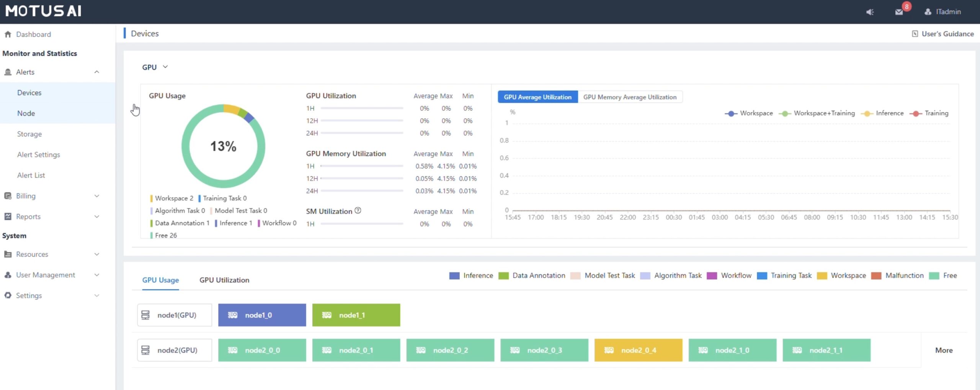Expand the Billing sidebar section
980x390 pixels.
click(96, 196)
